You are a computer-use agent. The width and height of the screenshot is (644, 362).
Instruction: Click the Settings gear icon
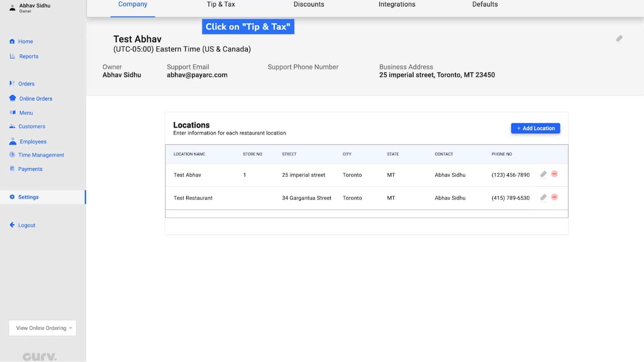12,197
